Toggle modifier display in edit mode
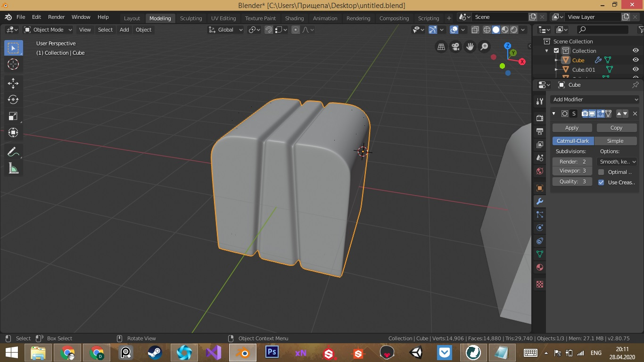 (x=601, y=114)
